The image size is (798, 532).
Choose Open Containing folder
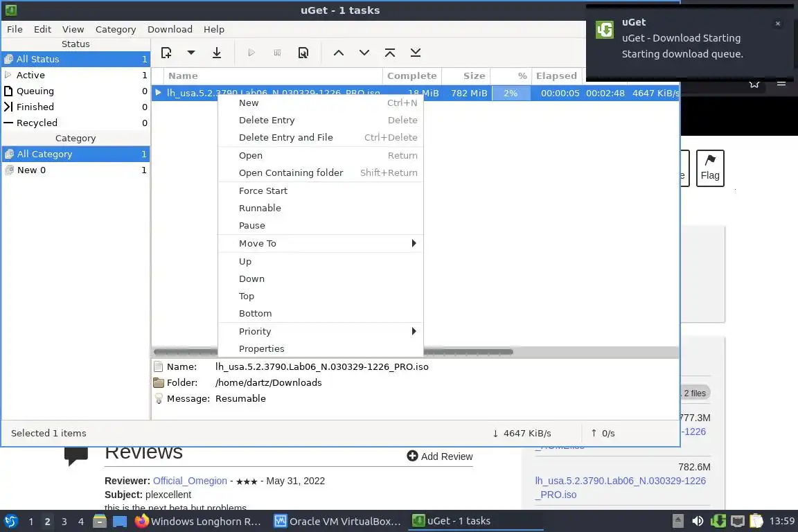pos(321,172)
